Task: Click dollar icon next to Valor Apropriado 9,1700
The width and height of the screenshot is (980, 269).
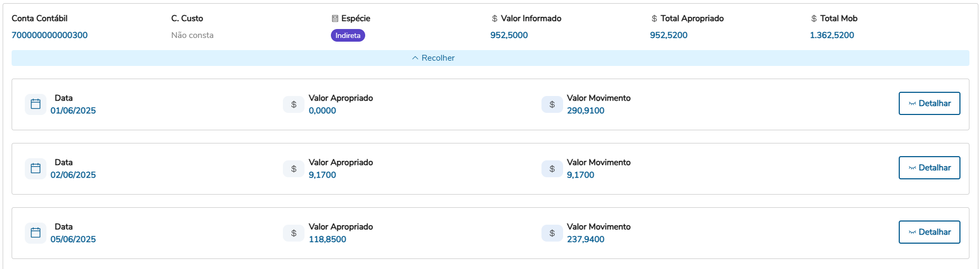Action: (293, 169)
